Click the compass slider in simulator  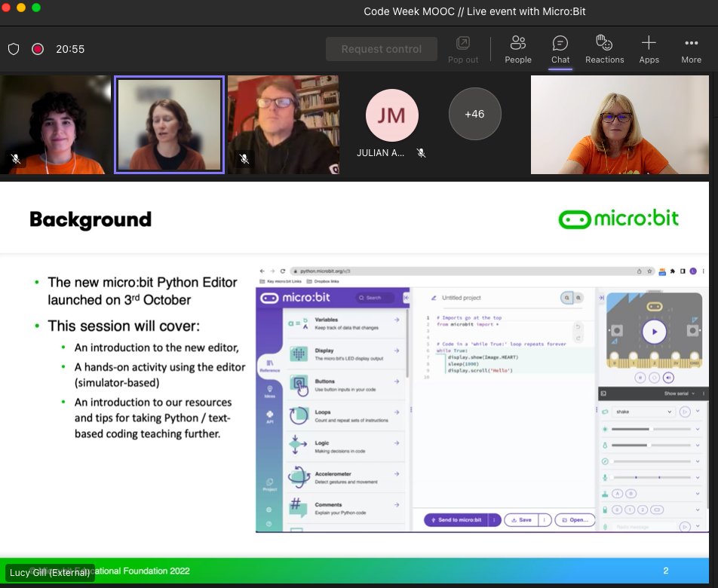click(651, 461)
